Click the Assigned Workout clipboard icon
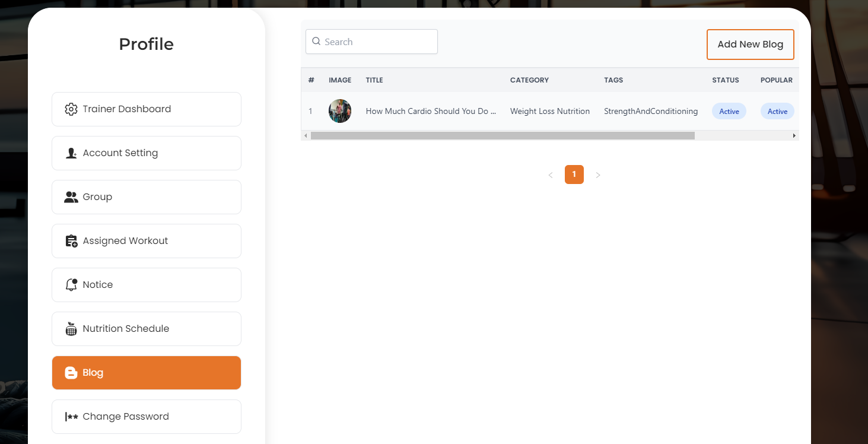868x444 pixels. tap(71, 241)
